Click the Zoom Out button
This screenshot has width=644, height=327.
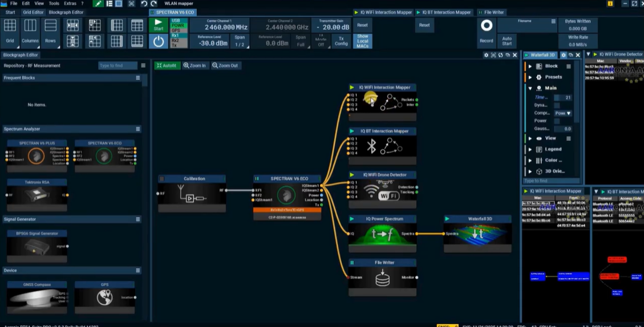225,66
